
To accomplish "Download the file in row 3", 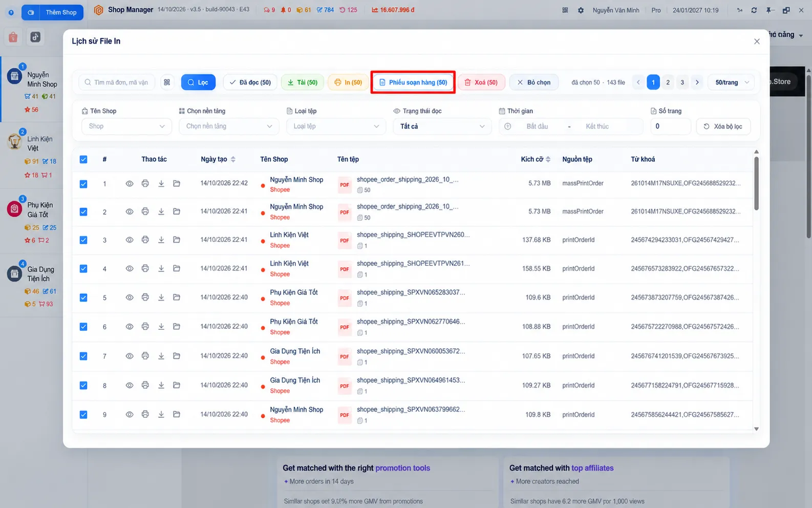I will pyautogui.click(x=161, y=240).
